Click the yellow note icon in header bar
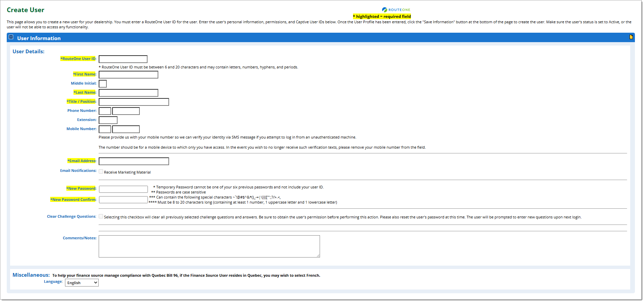Screen dimensions: 644x302 [x=631, y=37]
